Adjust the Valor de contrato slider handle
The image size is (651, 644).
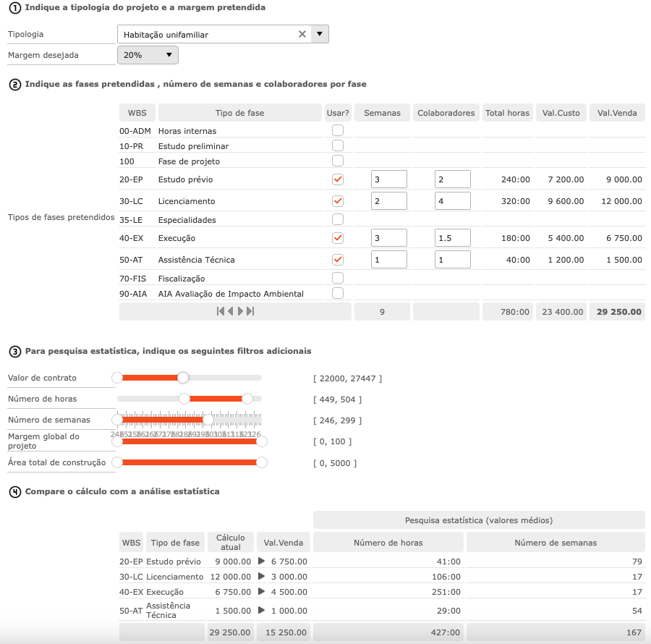(183, 377)
